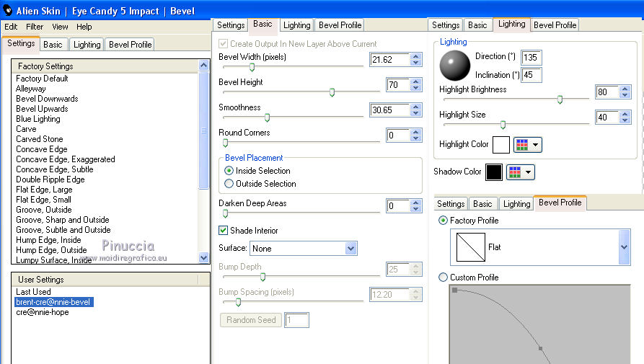The width and height of the screenshot is (644, 364).
Task: Select the Inside Selection radio button
Action: (x=229, y=171)
